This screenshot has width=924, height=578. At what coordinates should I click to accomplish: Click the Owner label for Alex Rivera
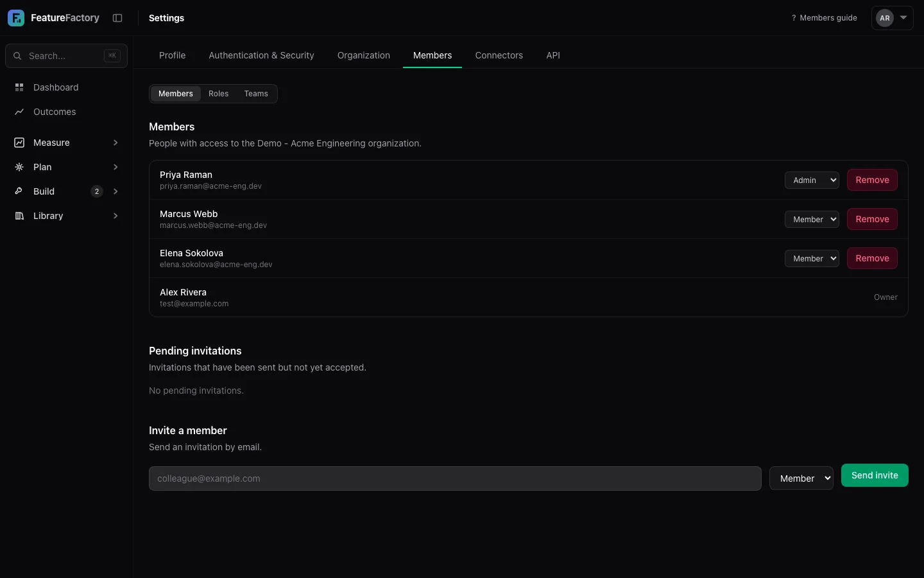click(886, 297)
